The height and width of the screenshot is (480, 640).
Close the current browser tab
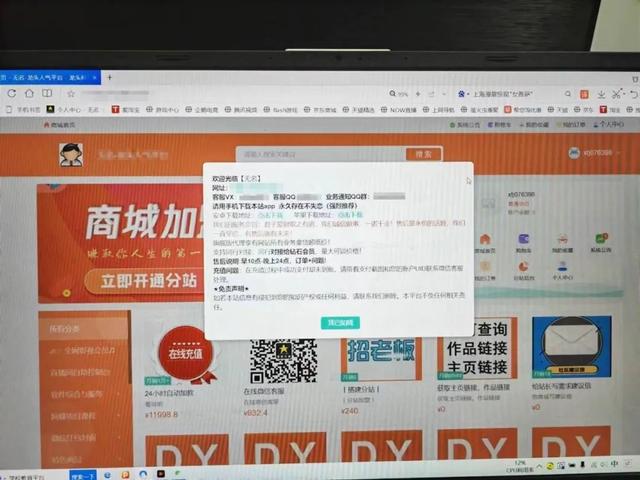click(x=94, y=77)
